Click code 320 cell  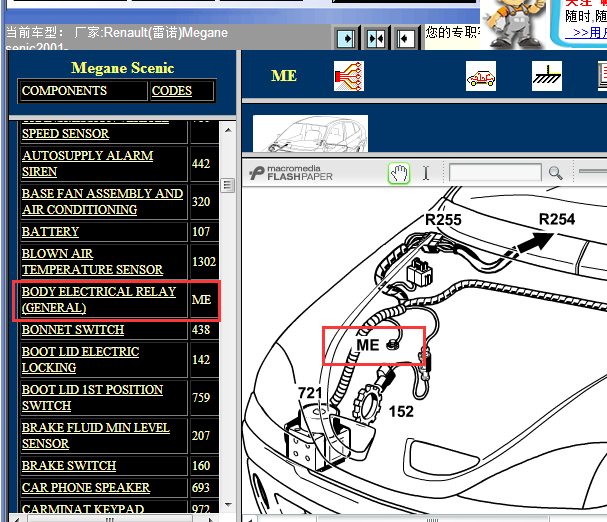[204, 201]
